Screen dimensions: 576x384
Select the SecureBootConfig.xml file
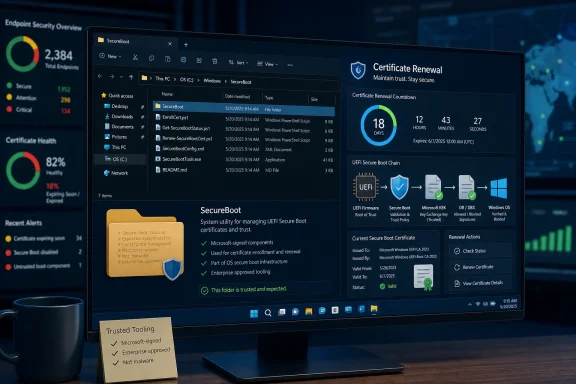click(x=244, y=149)
